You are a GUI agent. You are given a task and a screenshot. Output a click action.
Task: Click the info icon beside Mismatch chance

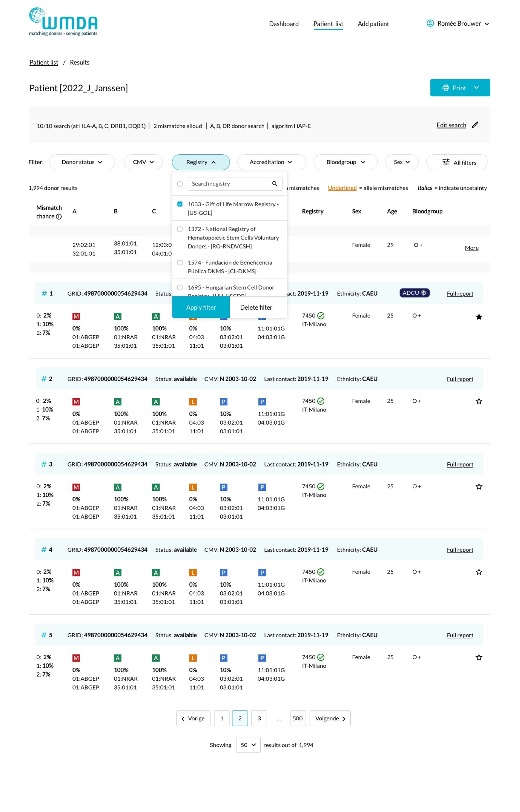click(59, 217)
